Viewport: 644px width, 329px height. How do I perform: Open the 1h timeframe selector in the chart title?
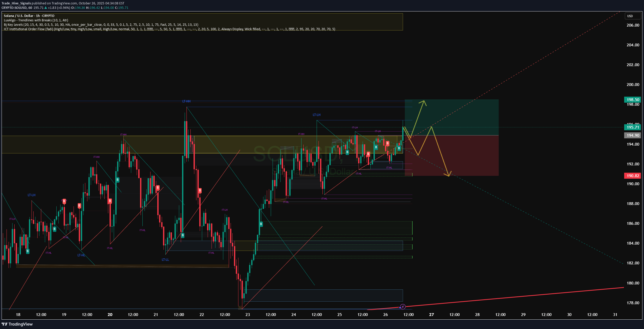point(38,16)
